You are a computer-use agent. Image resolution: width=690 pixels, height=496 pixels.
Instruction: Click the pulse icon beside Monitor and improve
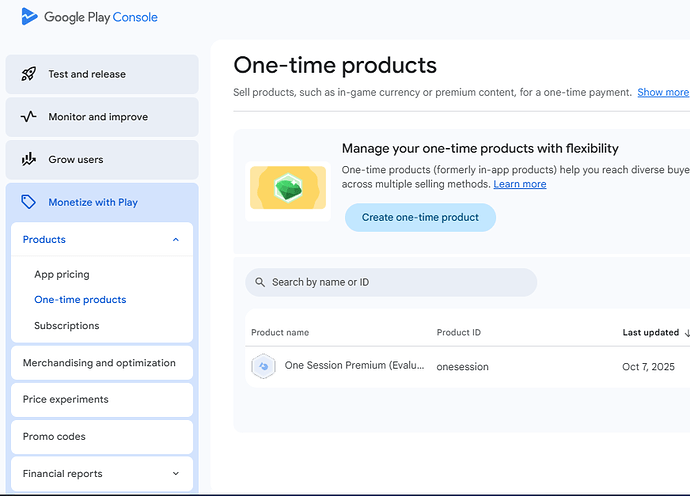(x=29, y=117)
